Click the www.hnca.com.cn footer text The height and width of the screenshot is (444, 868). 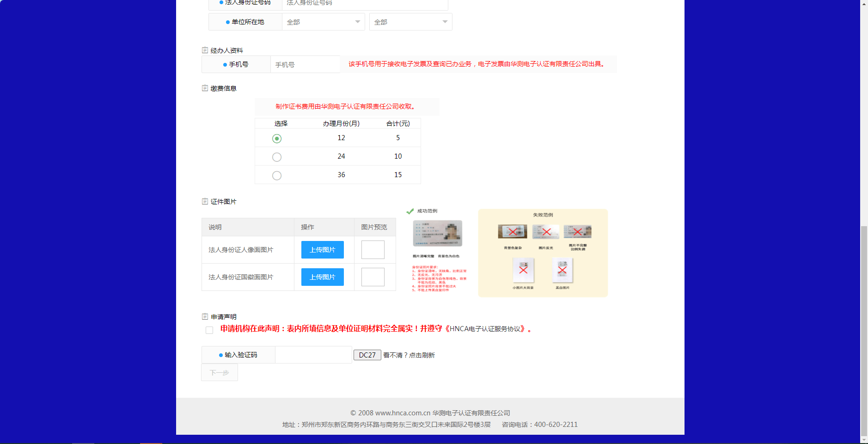(x=403, y=413)
